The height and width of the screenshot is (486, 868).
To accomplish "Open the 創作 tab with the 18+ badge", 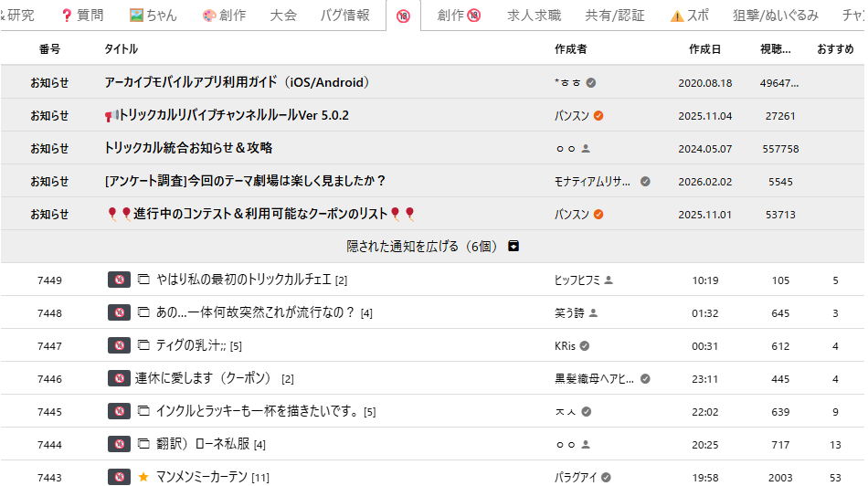I will pos(459,16).
